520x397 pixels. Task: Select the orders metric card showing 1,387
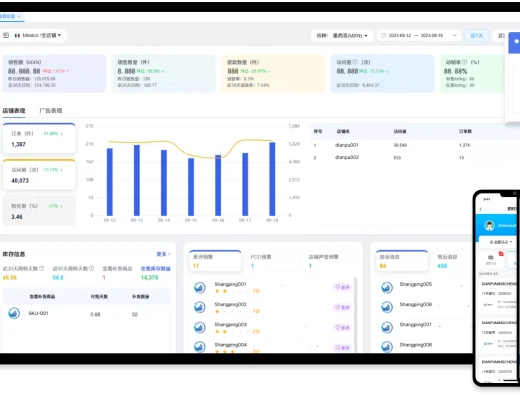(39, 138)
